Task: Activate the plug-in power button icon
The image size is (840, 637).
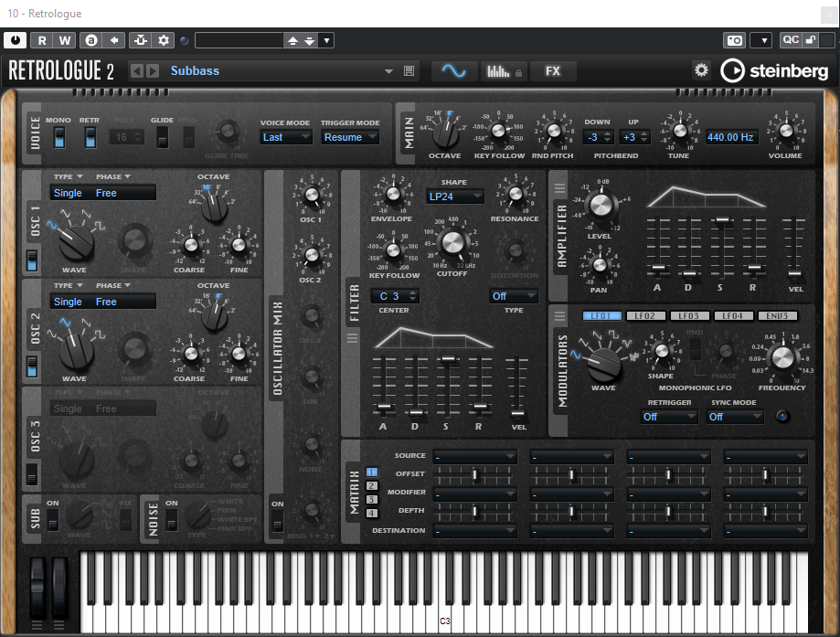Action: [16, 40]
